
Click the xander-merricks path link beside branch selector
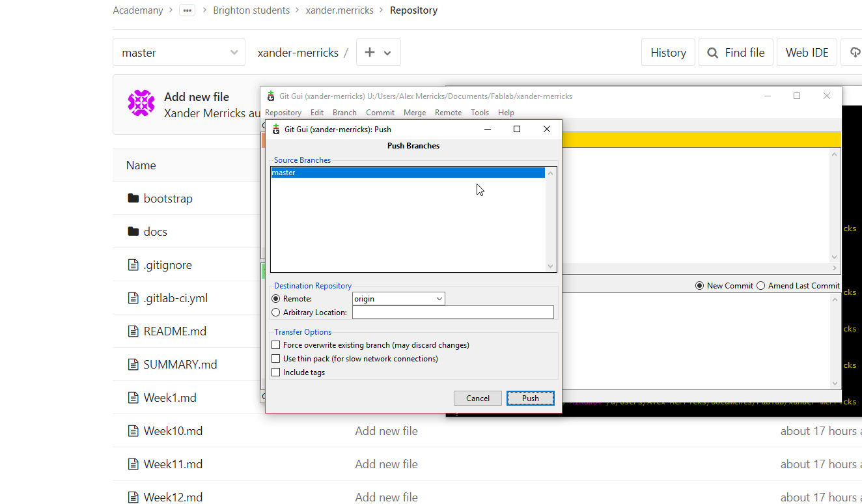tap(298, 53)
